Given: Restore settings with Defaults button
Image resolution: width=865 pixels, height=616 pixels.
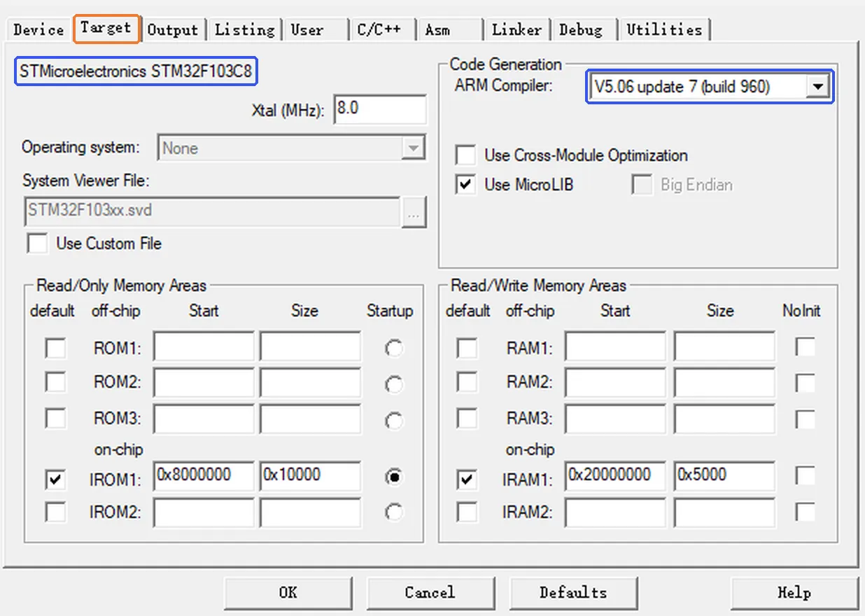Looking at the screenshot, I should (573, 593).
